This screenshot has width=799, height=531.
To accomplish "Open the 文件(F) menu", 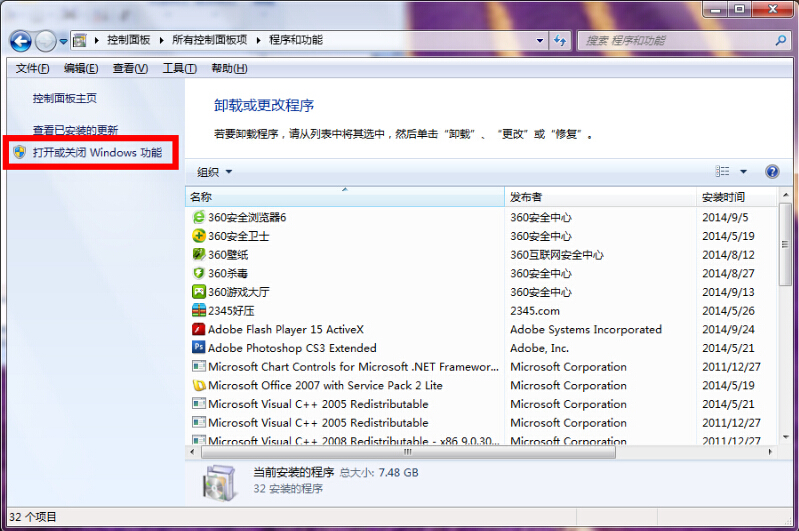I will 32,68.
